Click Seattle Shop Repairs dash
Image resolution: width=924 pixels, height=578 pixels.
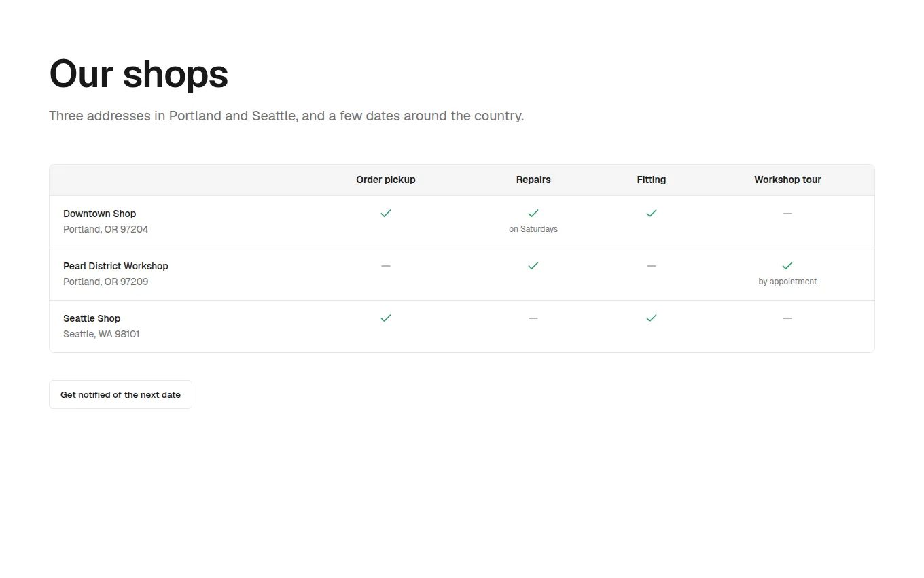coord(533,318)
